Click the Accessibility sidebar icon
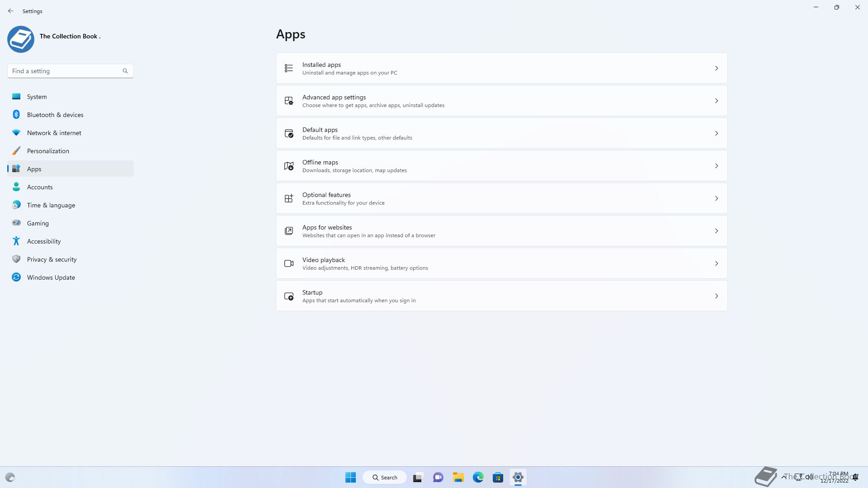 pos(16,241)
